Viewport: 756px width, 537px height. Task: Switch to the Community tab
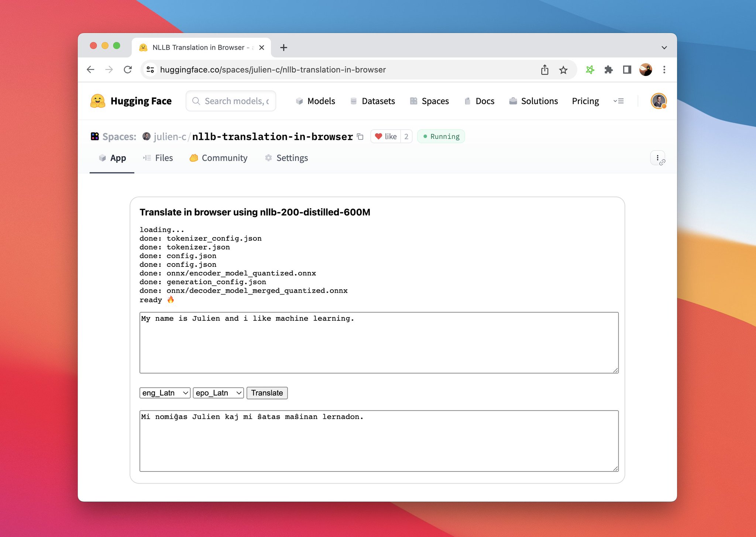219,158
